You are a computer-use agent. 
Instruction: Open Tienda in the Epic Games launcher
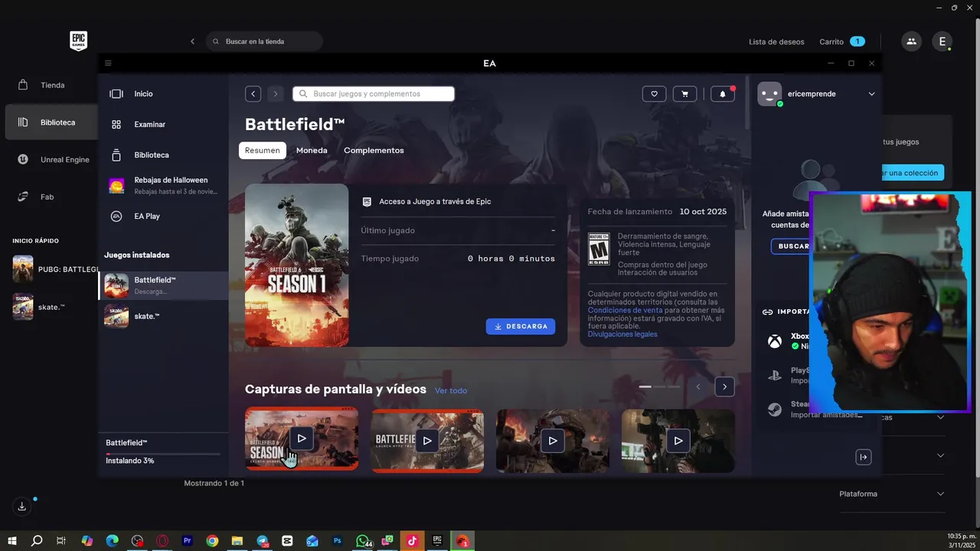click(51, 85)
